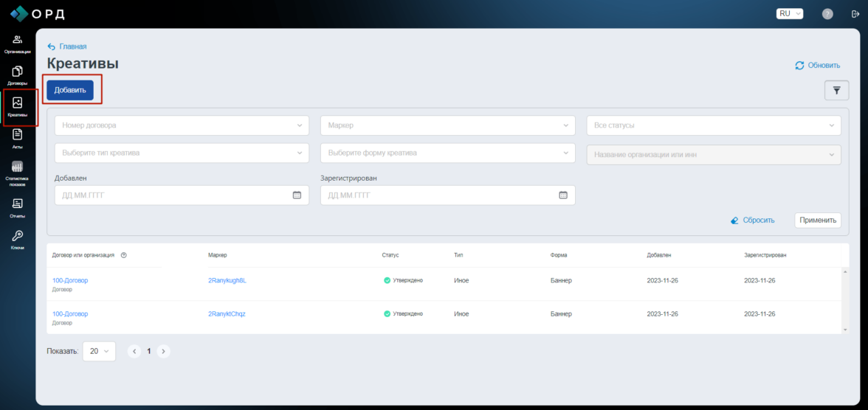Open marker link 2Ranykugh8L
The width and height of the screenshot is (868, 410).
227,280
